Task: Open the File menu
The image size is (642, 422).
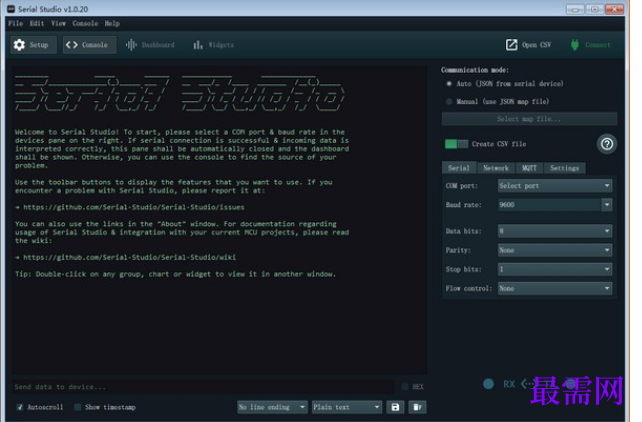Action: (16, 23)
